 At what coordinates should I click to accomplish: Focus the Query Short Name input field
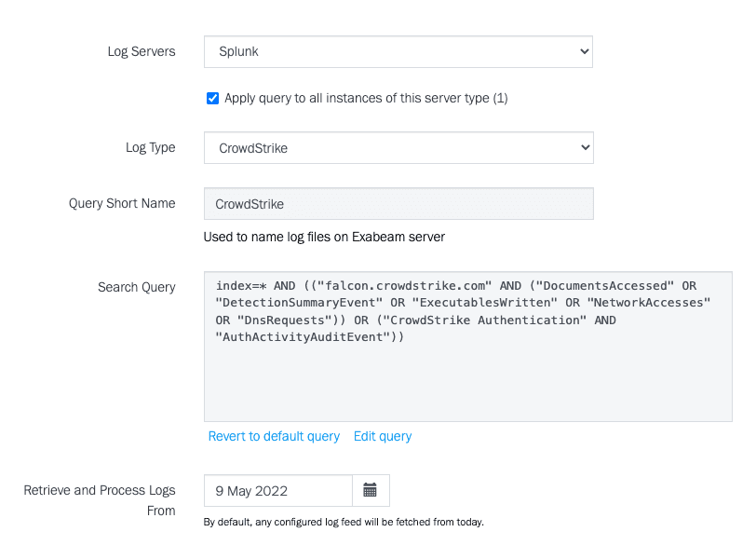(x=398, y=204)
